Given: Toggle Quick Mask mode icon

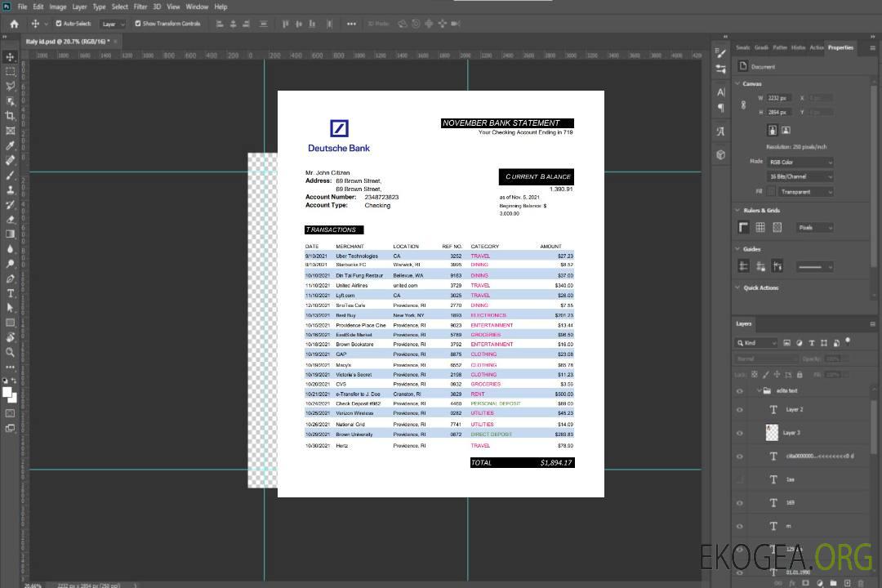Looking at the screenshot, I should click(10, 413).
